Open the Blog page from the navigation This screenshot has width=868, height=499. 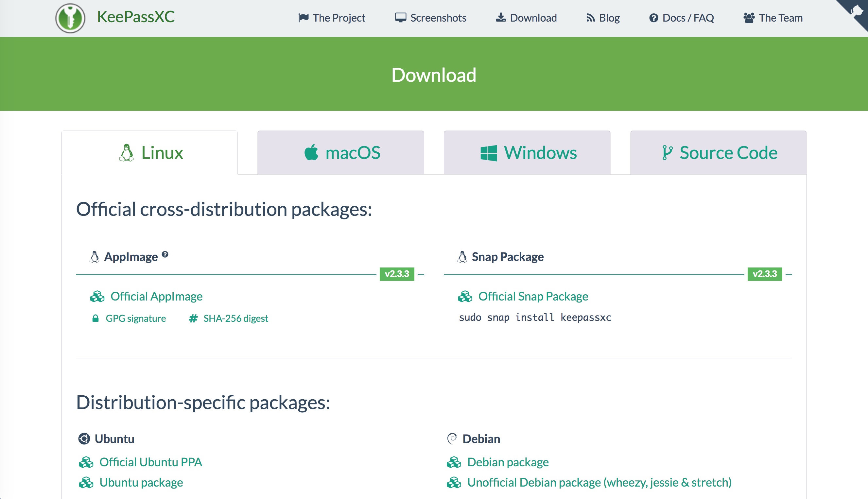coord(603,18)
